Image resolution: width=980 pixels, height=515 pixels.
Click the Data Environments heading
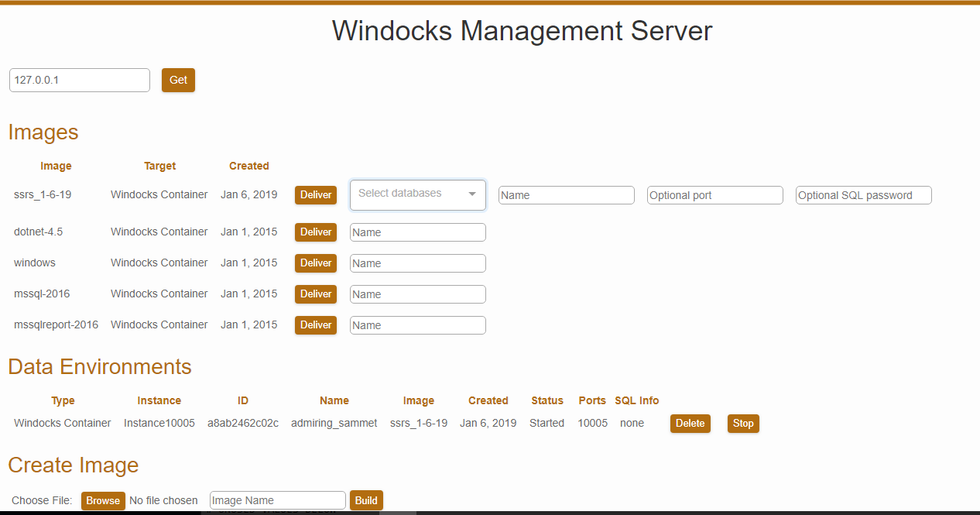pos(100,366)
